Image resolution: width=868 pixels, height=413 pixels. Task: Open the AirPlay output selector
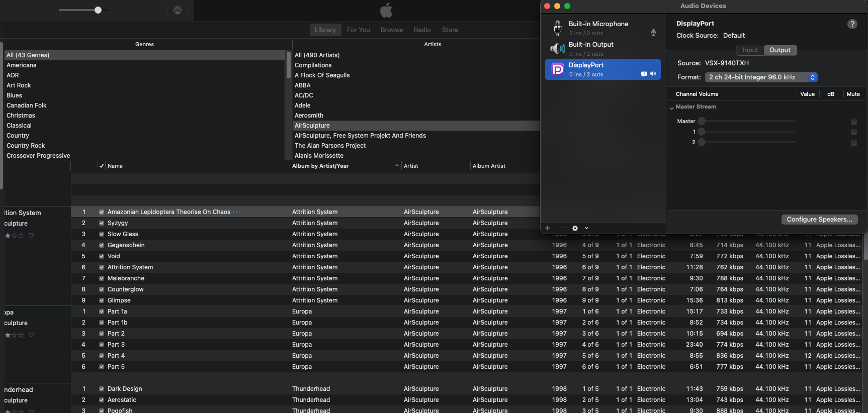pos(177,10)
